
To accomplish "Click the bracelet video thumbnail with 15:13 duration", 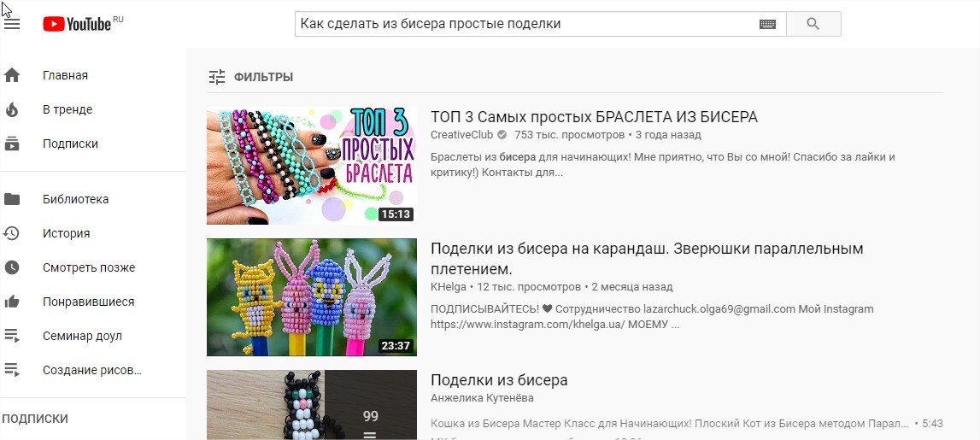I will pyautogui.click(x=312, y=166).
